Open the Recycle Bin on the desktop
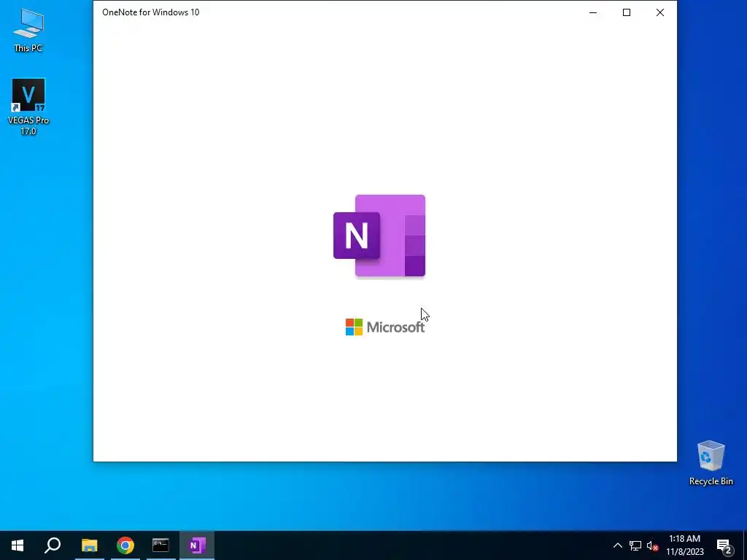 (711, 463)
